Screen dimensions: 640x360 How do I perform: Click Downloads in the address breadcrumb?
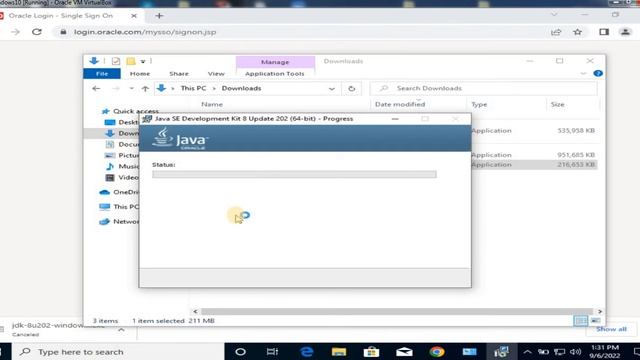[x=241, y=88]
